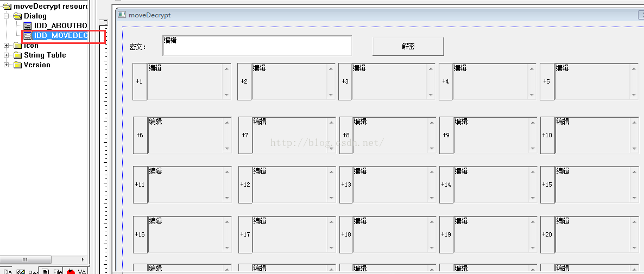Select the +10 static label
The width and height of the screenshot is (644, 274).
pos(547,135)
